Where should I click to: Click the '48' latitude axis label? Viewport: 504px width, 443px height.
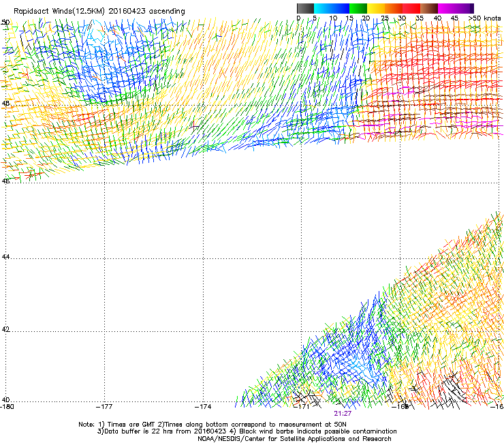click(5, 104)
